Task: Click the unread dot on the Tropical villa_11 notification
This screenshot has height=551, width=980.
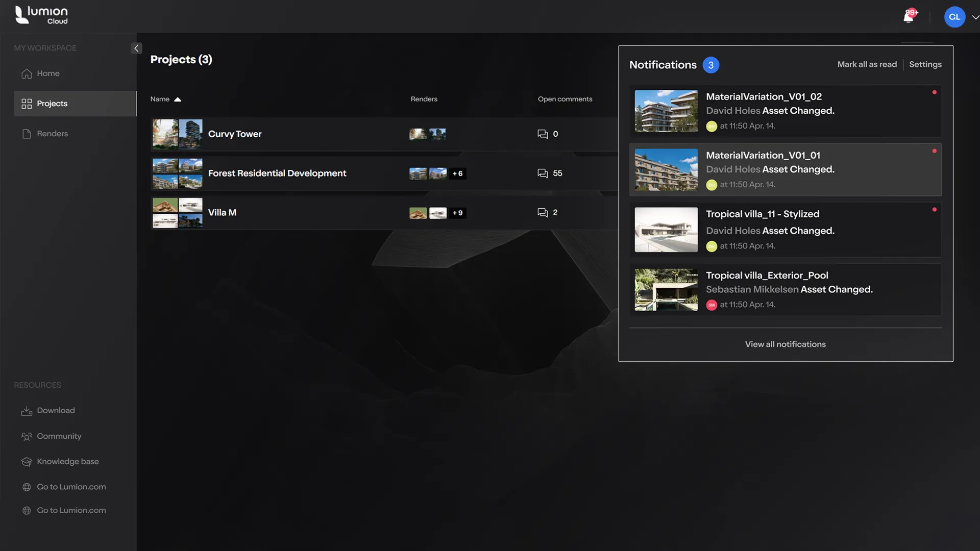Action: [x=934, y=210]
